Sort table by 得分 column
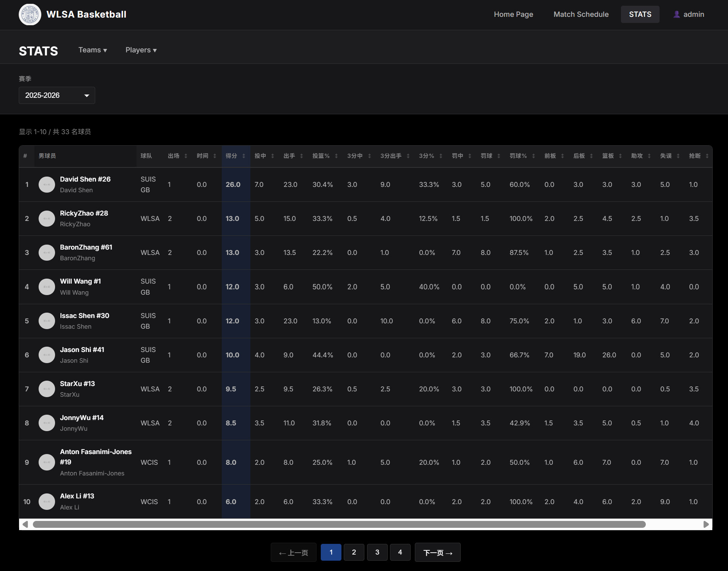 click(x=236, y=156)
